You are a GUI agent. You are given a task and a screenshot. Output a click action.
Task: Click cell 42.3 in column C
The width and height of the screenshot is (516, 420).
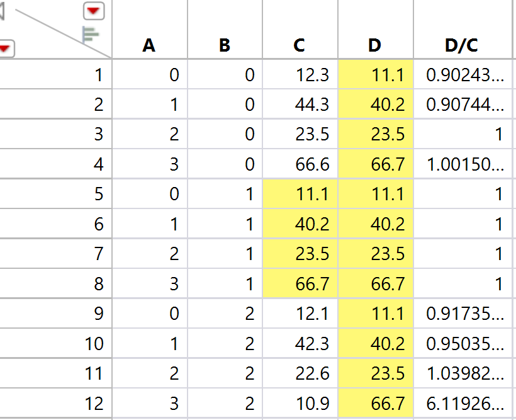(x=300, y=344)
